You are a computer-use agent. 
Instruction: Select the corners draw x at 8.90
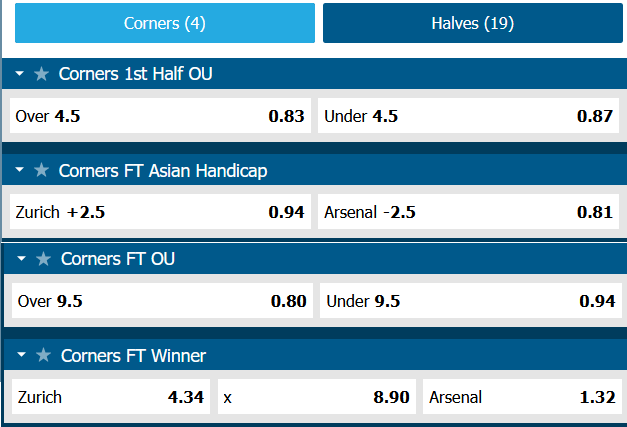point(316,397)
